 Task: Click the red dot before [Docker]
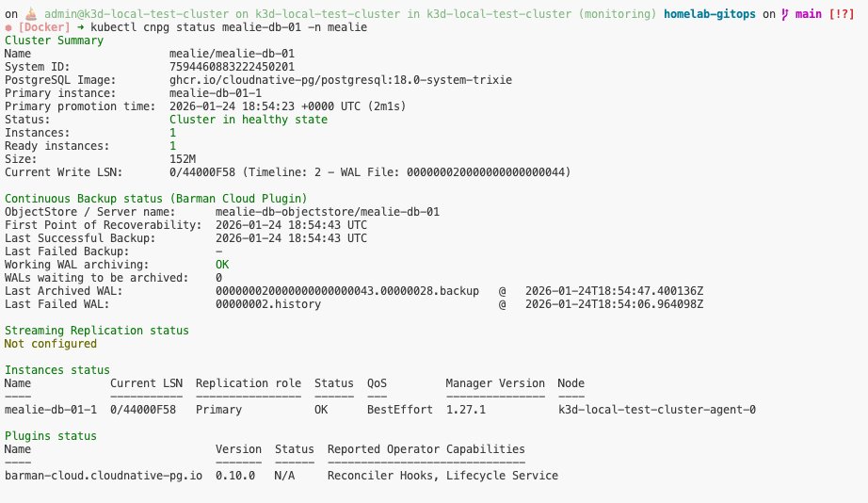[x=8, y=28]
